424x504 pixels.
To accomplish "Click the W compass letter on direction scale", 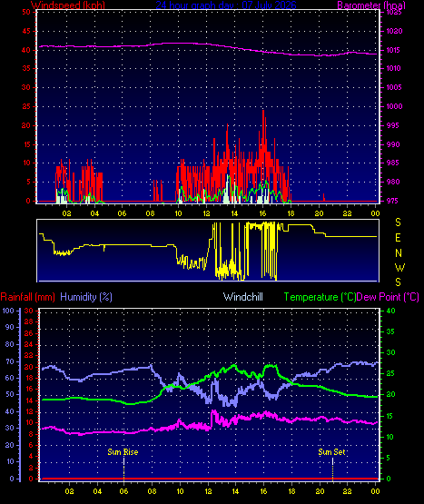I will pyautogui.click(x=399, y=267).
